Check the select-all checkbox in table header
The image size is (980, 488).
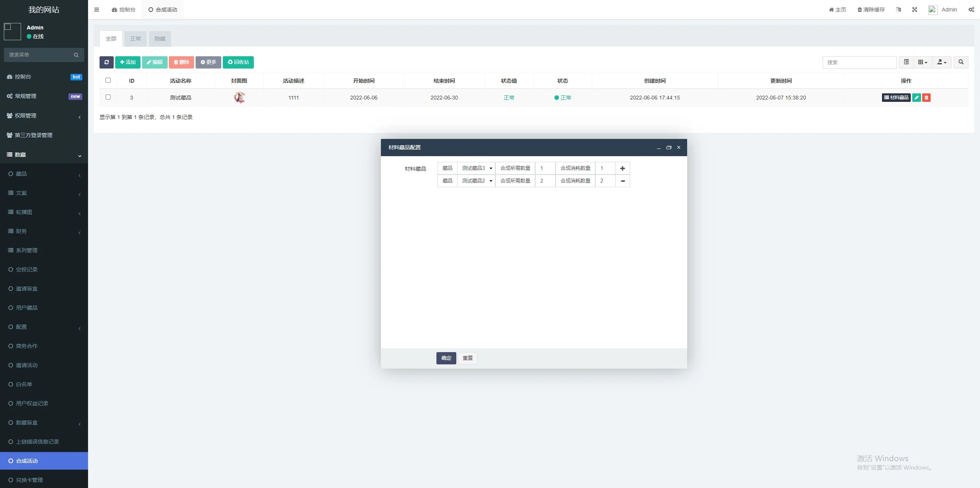(x=108, y=80)
